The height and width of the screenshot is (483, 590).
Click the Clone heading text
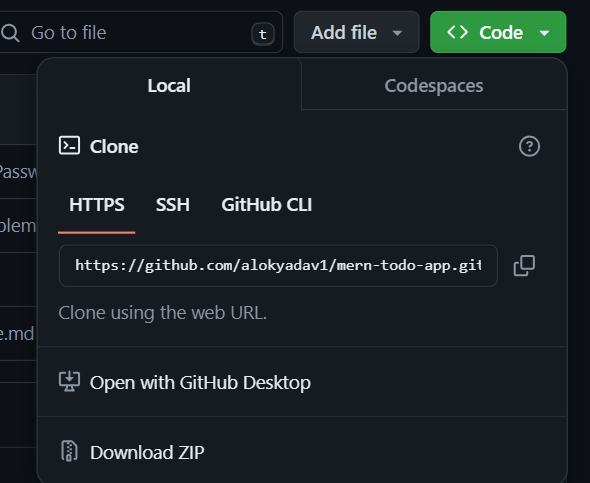[114, 146]
